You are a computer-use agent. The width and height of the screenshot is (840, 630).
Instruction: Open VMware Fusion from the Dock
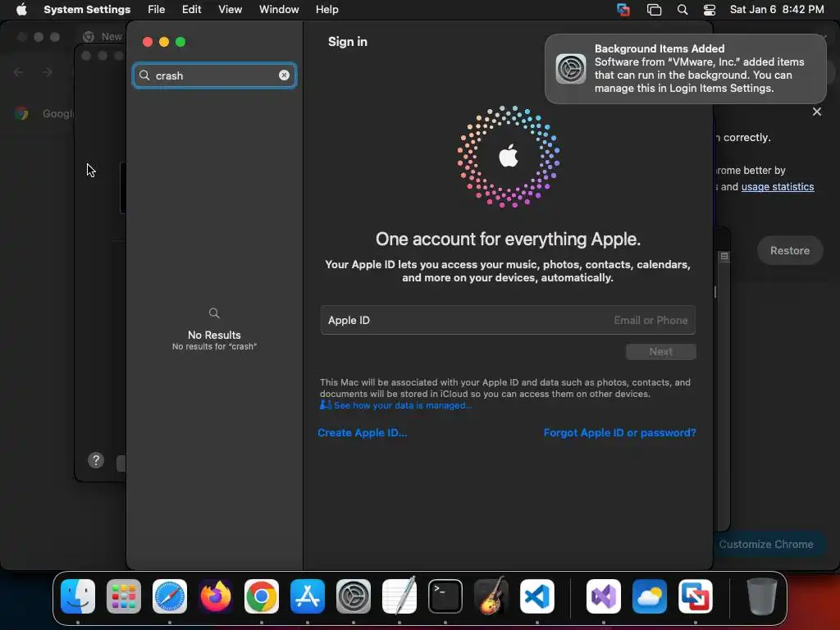click(696, 596)
